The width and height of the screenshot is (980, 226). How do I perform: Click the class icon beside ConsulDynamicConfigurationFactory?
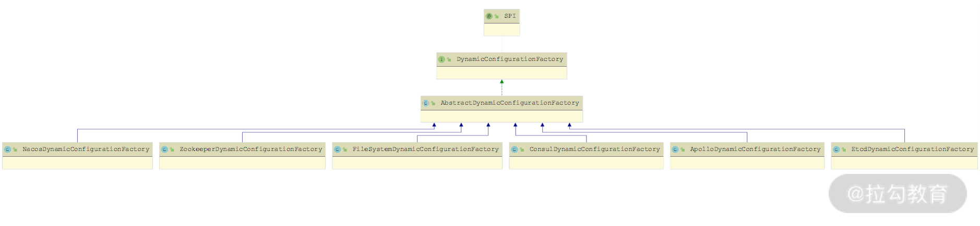pyautogui.click(x=514, y=149)
